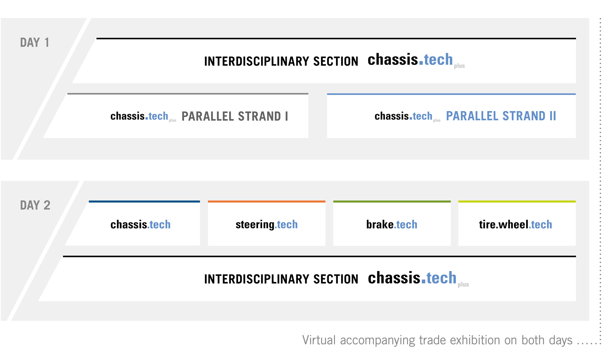609x364 pixels.
Task: Click the yellow-green bar above tire.wheel.tech
Action: click(517, 202)
